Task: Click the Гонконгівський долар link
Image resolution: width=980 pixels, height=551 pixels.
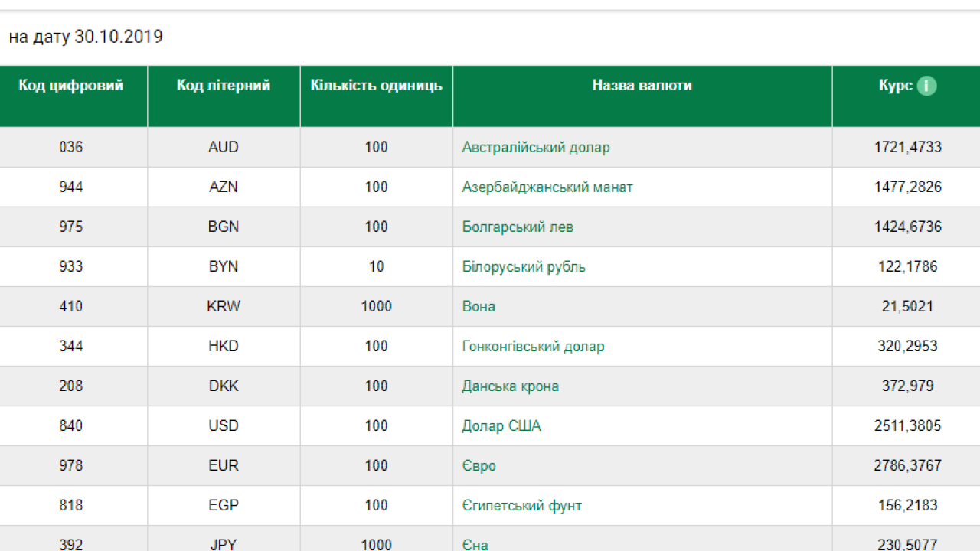Action: 533,346
